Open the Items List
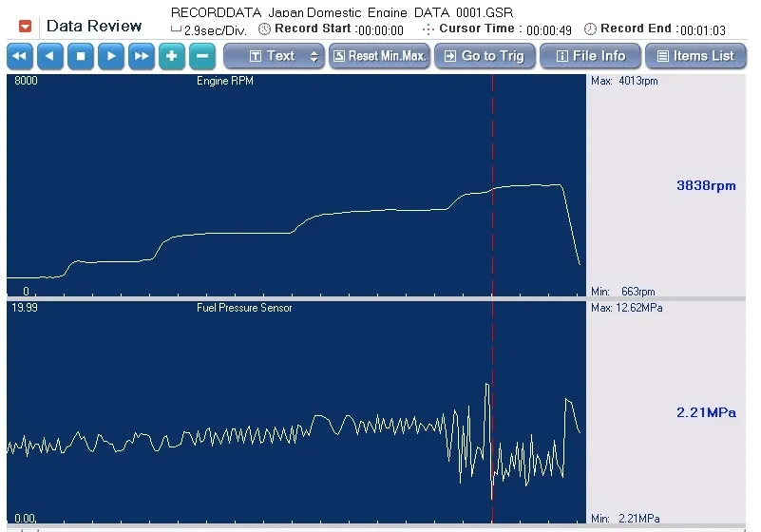The height and width of the screenshot is (532, 761). coord(695,56)
